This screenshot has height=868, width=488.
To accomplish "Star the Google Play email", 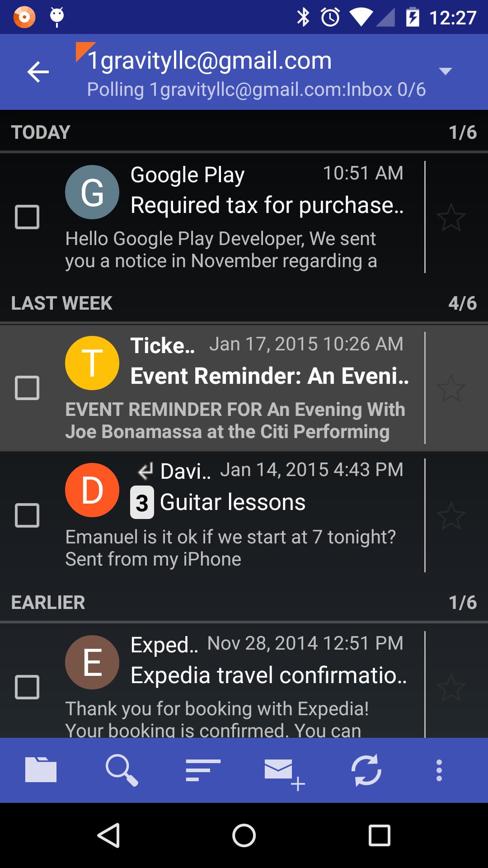I will (x=451, y=217).
